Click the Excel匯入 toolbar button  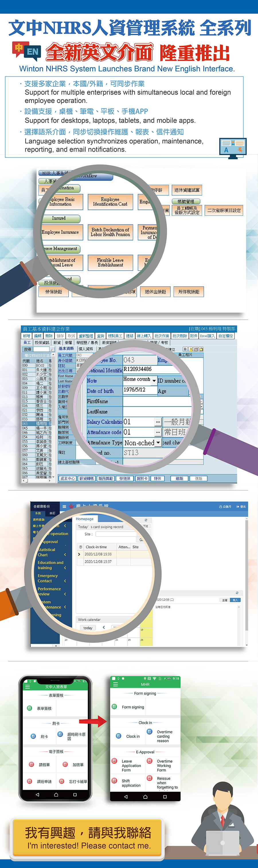(208, 336)
